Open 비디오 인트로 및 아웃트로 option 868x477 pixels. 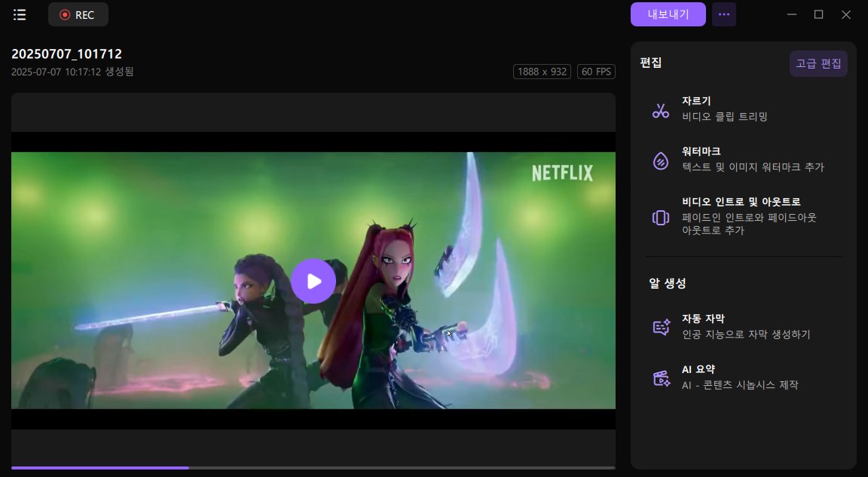(x=741, y=201)
